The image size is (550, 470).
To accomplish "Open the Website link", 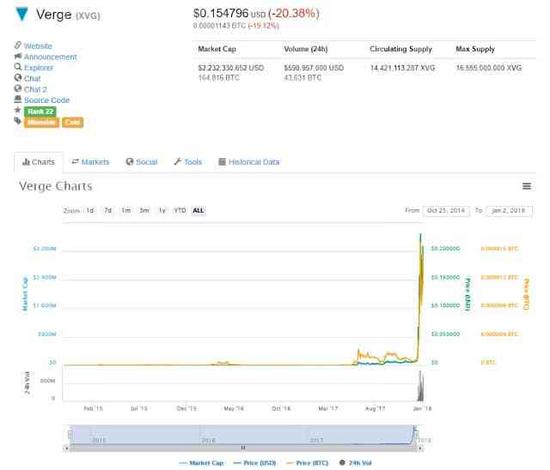I will coord(38,46).
